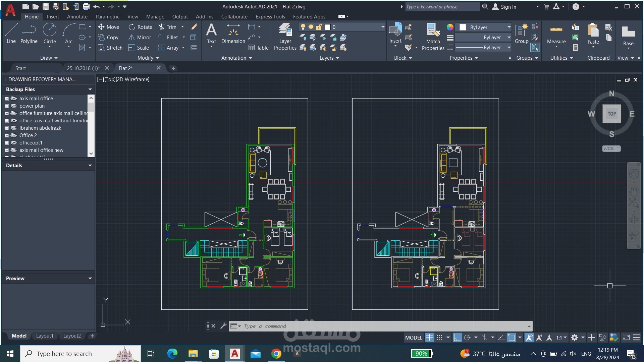
Task: Click the keyword search box
Action: pyautogui.click(x=442, y=7)
